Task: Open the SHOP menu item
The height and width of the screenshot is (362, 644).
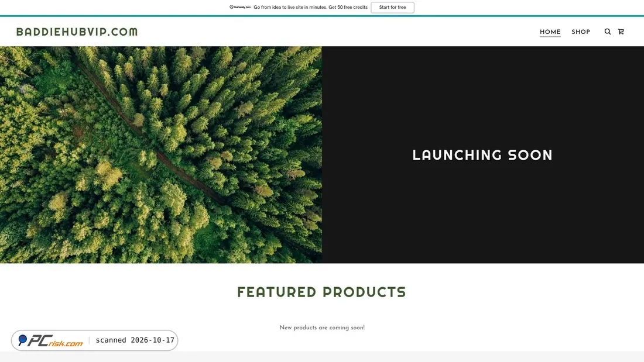Action: click(x=581, y=32)
